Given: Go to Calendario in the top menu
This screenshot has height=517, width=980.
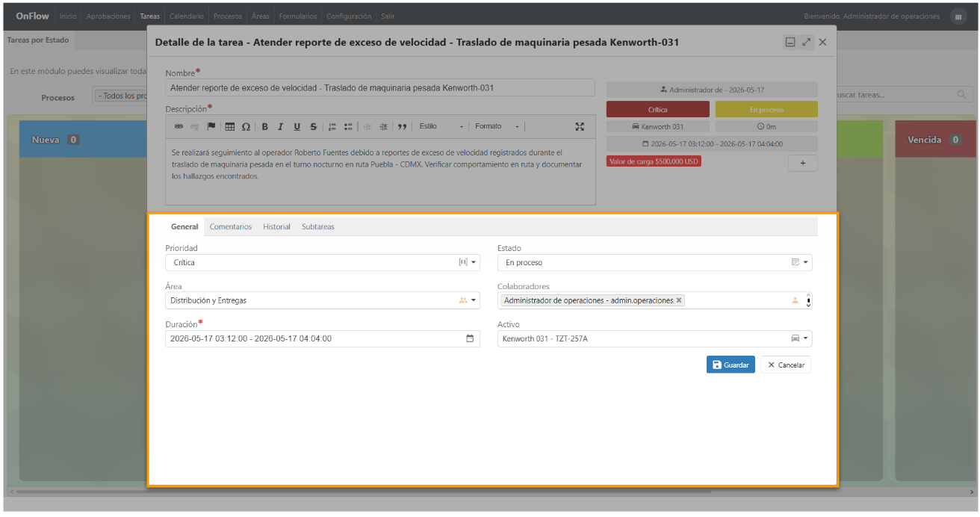Looking at the screenshot, I should [x=187, y=16].
